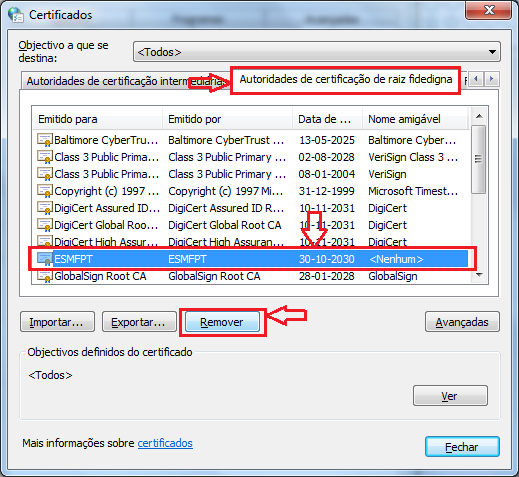Image resolution: width=519 pixels, height=477 pixels.
Task: Click certificate icon of 08-01-2004 Class 3 row
Action: (45, 174)
